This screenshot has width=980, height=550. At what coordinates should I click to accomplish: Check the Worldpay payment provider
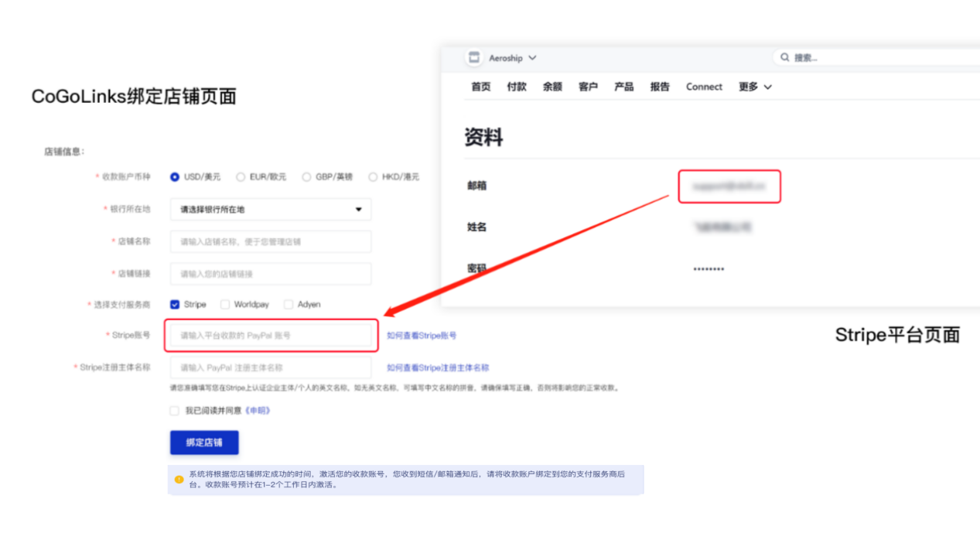tap(224, 304)
